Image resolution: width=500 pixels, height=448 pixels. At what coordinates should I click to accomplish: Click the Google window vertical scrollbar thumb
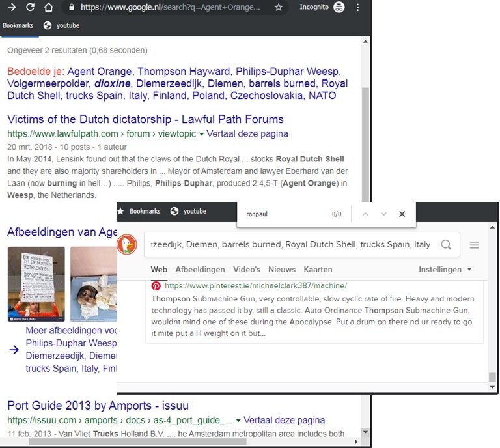(365, 145)
